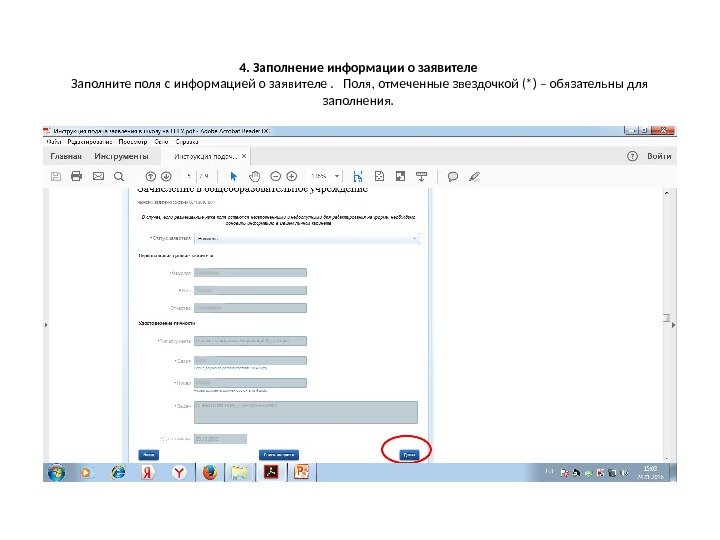Open Firefox from the taskbar
720x540 pixels.
pos(210,472)
